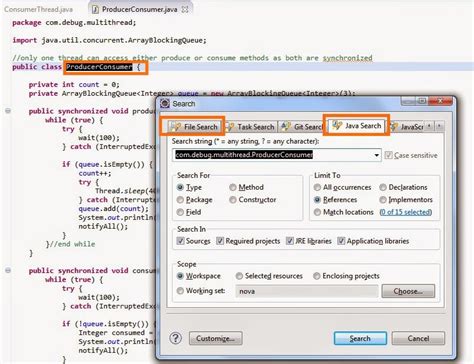Click the Search button
Image resolution: width=474 pixels, height=364 pixels.
pyautogui.click(x=360, y=338)
